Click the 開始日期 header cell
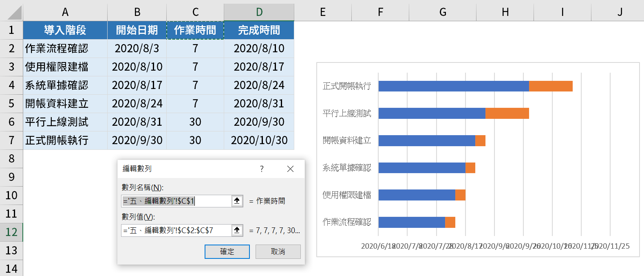The image size is (644, 276). (137, 30)
